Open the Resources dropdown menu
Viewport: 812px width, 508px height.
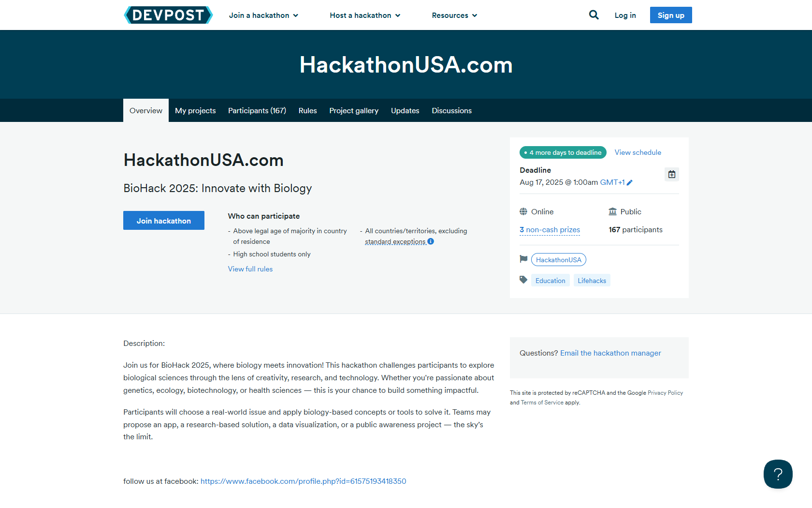[x=454, y=15]
